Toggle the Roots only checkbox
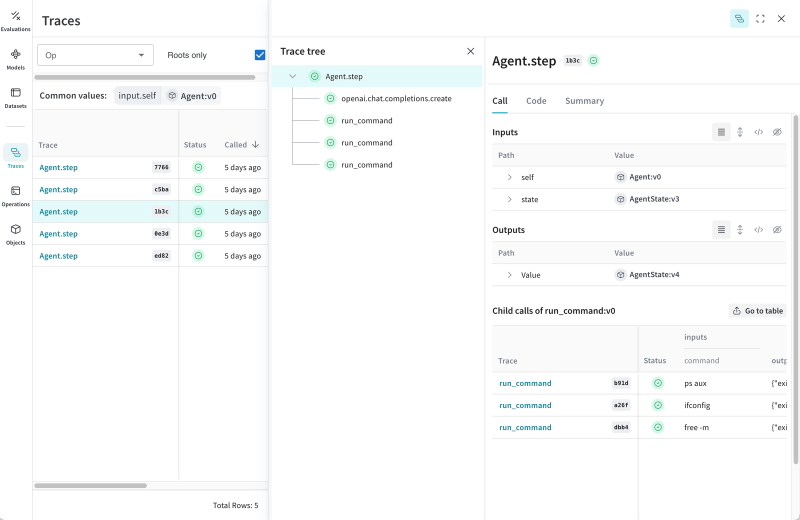800x520 pixels. click(x=260, y=55)
